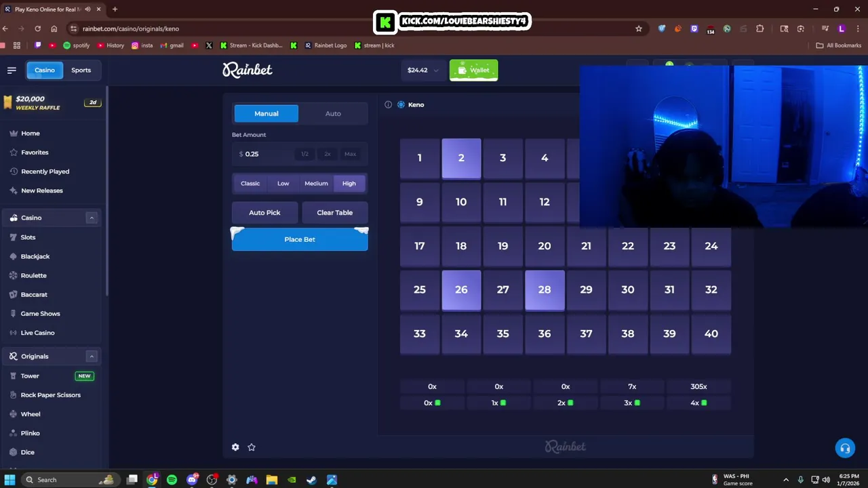Open the instagram bookmark

pyautogui.click(x=142, y=45)
